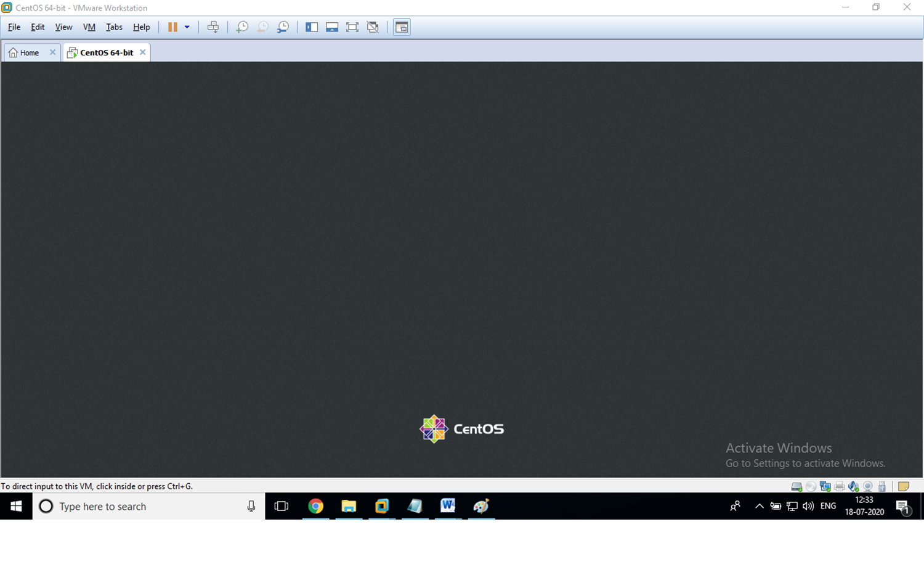Open the Snapshot Manager

pos(283,27)
